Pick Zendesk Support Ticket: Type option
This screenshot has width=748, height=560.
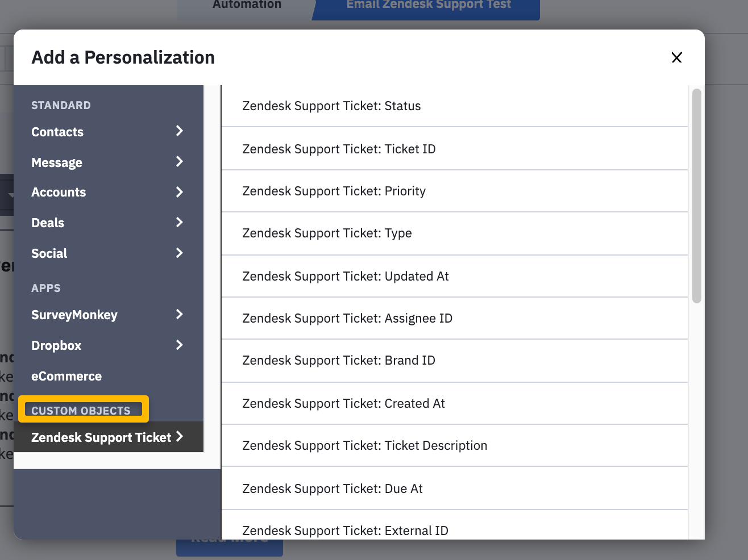pyautogui.click(x=455, y=233)
